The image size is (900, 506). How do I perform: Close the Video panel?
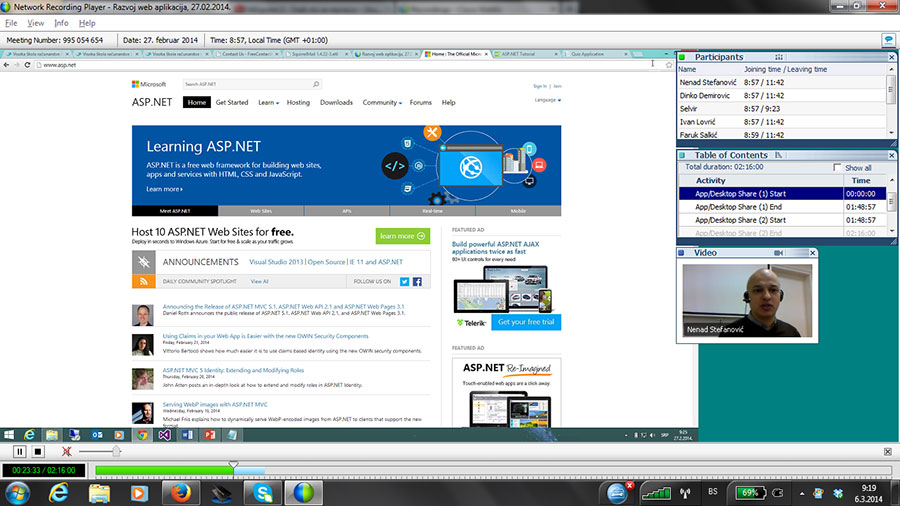[812, 252]
